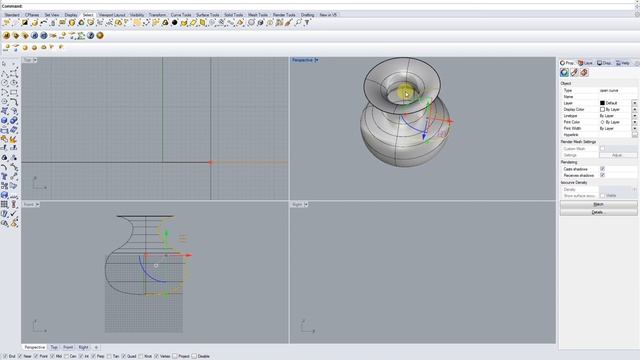Switch to the Curve Tools toolbar tab
640x360 pixels.
[x=181, y=15]
